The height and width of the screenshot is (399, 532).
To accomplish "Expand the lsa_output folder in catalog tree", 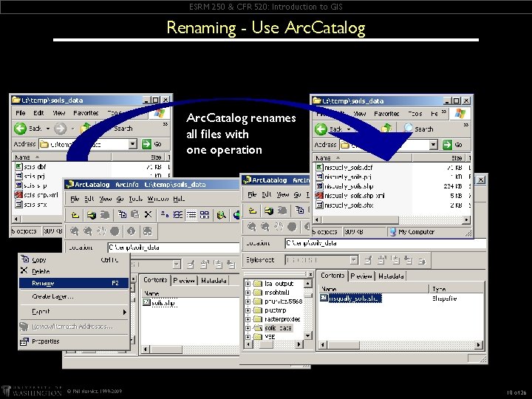I will [248, 284].
